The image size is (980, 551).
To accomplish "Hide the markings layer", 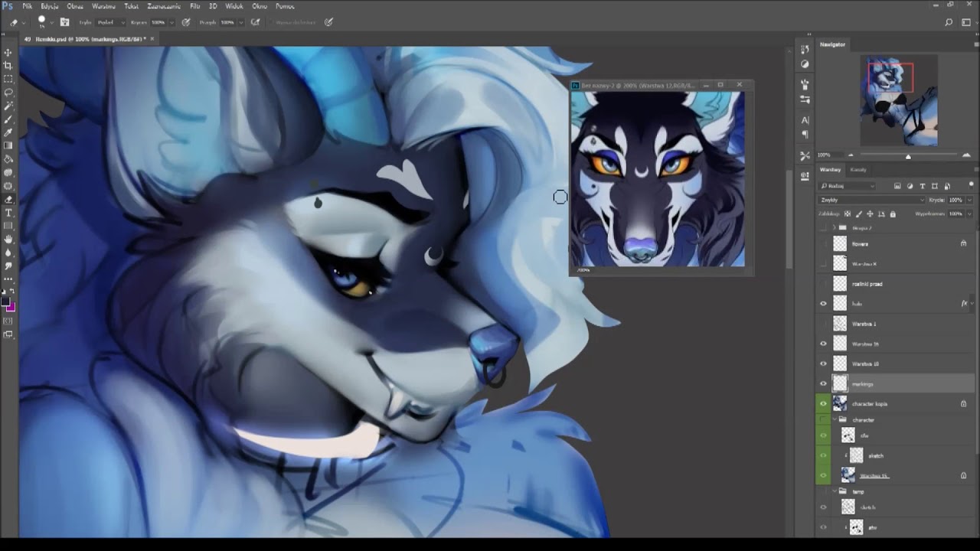I will pos(824,384).
